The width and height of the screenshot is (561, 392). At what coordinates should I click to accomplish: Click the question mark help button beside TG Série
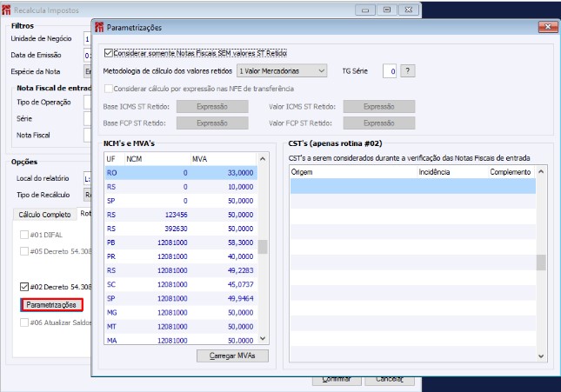[408, 70]
